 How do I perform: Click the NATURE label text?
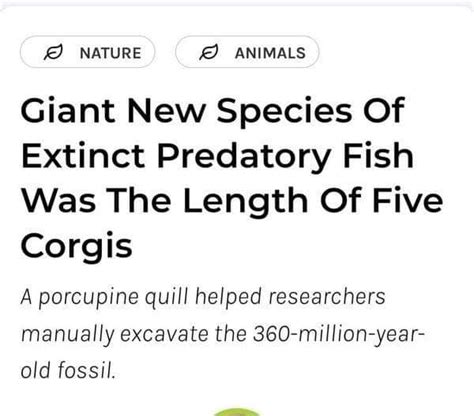click(110, 53)
